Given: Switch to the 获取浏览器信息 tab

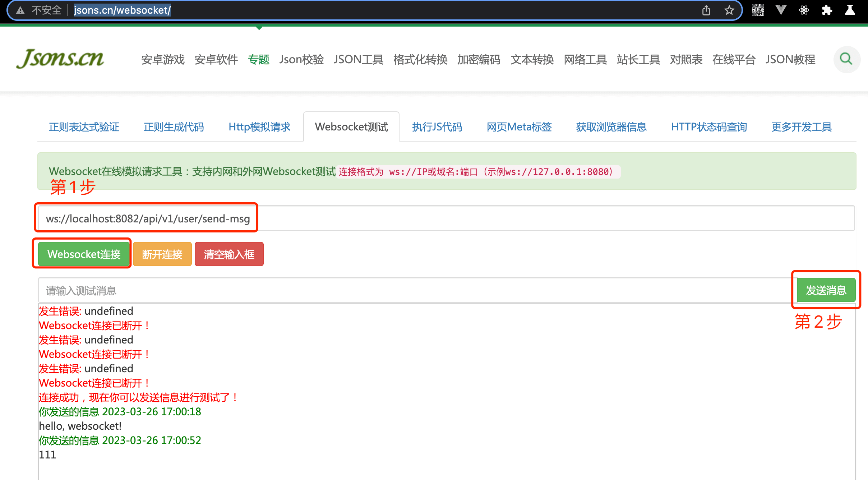Looking at the screenshot, I should pyautogui.click(x=611, y=127).
